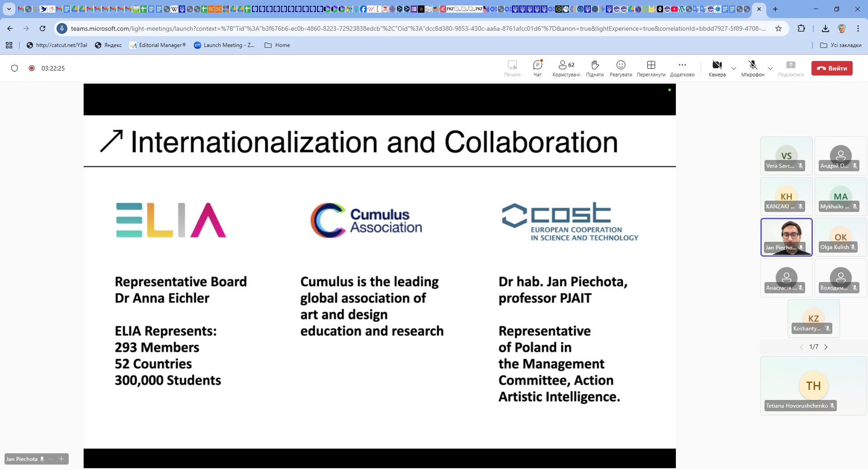Unmute the microphone

click(752, 68)
